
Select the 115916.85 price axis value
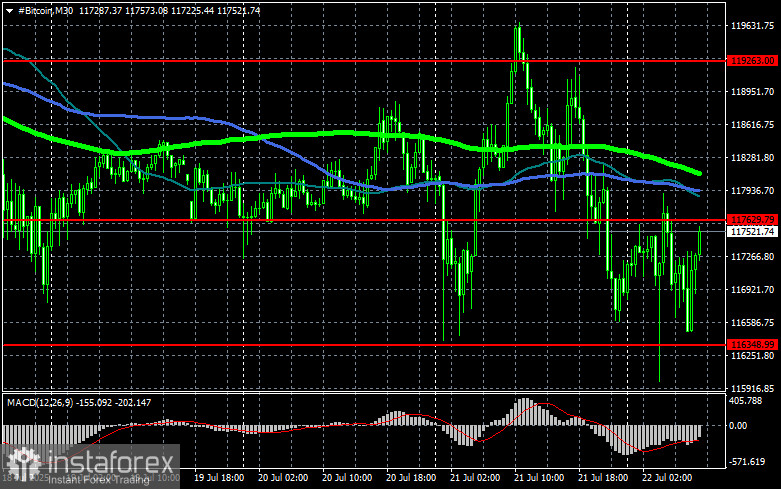[x=752, y=388]
